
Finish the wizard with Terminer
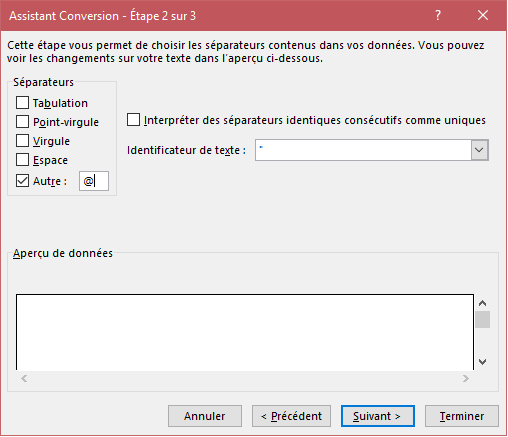pyautogui.click(x=462, y=416)
